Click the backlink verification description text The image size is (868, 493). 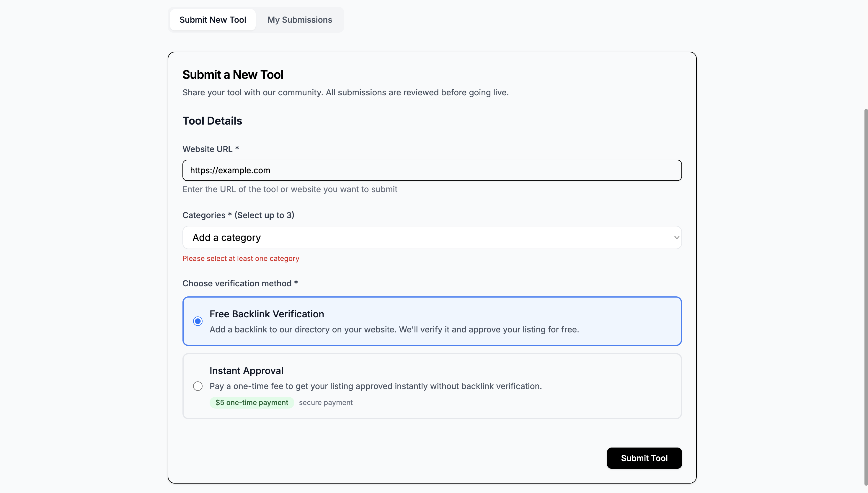click(394, 329)
